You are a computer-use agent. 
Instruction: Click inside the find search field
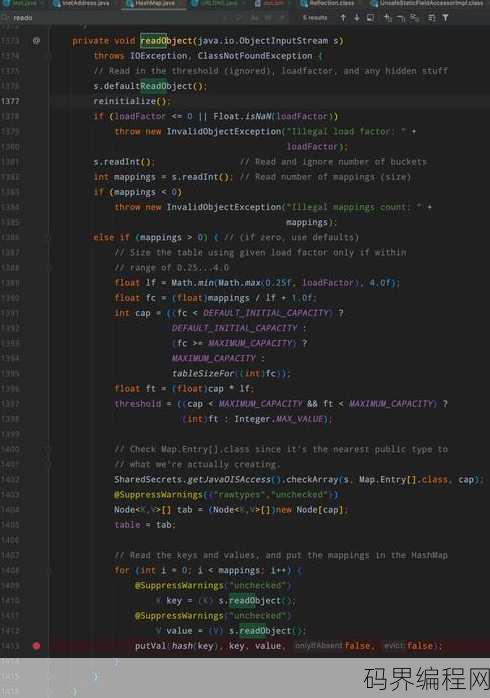116,18
